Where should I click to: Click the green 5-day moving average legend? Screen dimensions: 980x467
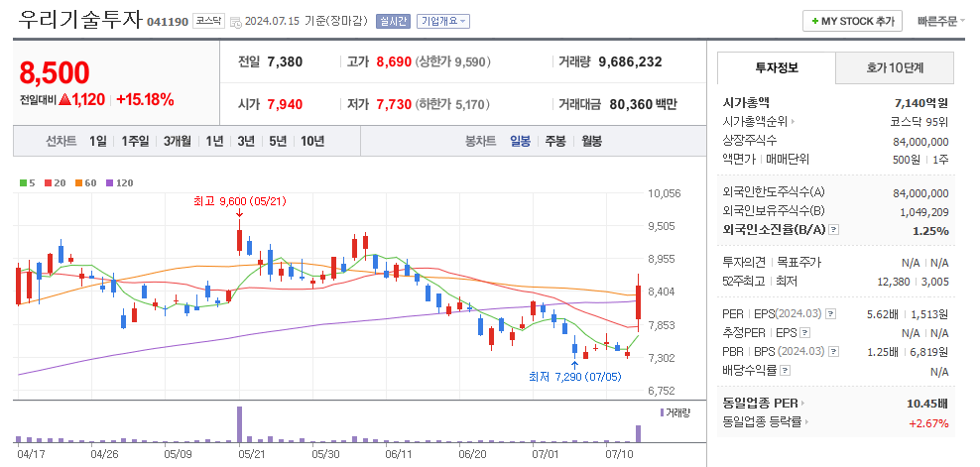coord(28,183)
